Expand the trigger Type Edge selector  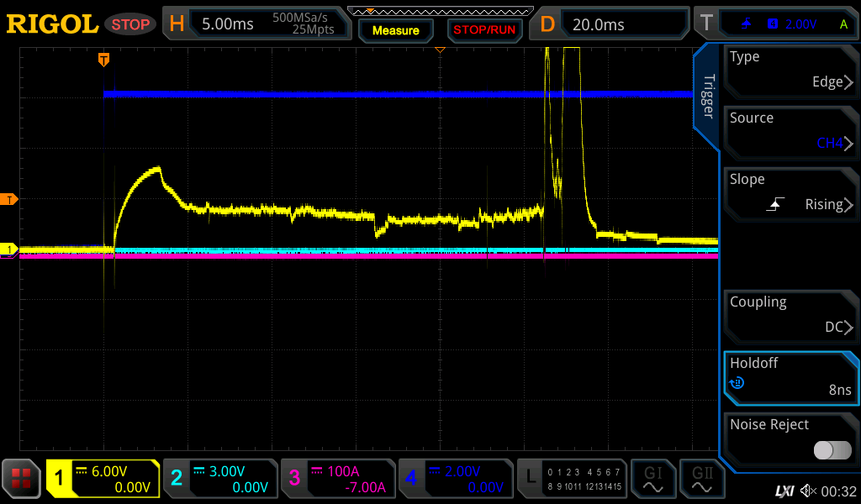tap(790, 71)
